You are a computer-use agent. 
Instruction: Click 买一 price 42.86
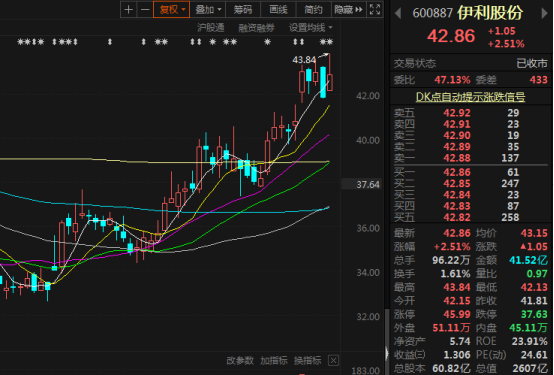457,172
